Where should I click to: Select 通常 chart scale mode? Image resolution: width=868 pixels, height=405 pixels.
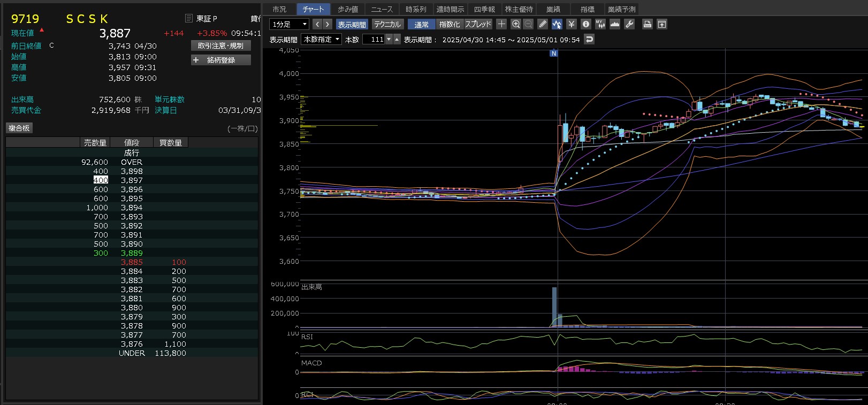pyautogui.click(x=422, y=24)
